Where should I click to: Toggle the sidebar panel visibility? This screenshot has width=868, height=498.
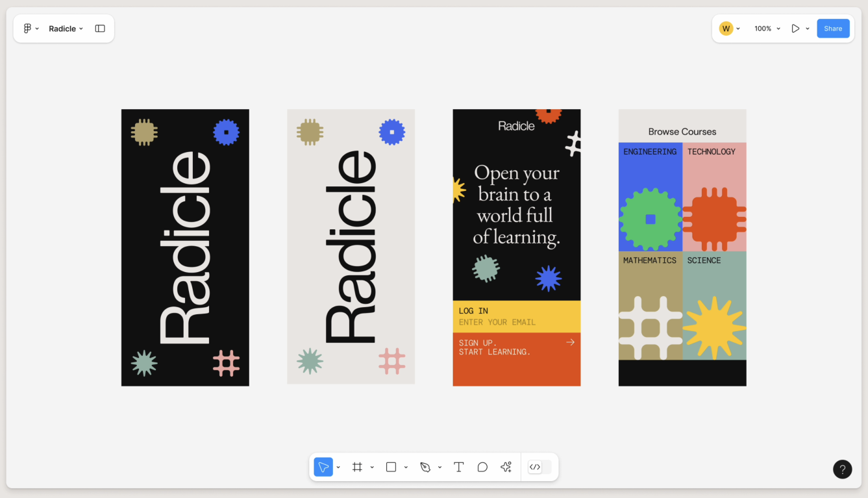pyautogui.click(x=100, y=29)
